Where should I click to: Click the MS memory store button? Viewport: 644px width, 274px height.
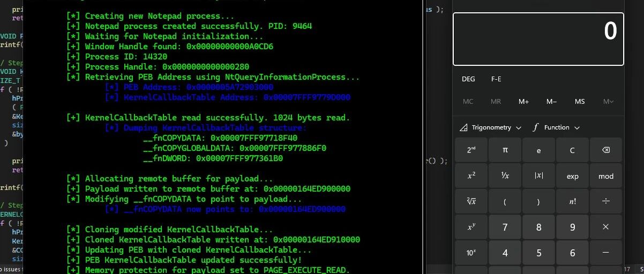(x=580, y=102)
